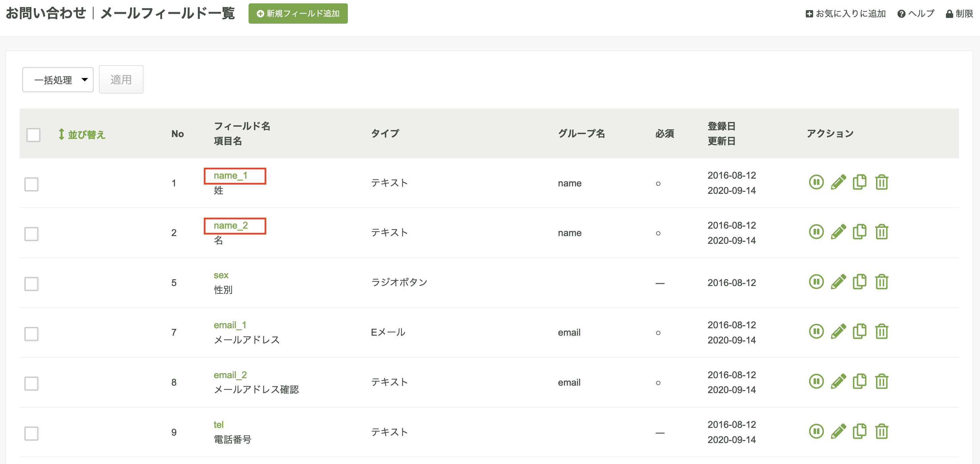Open edit for the tel field pencil icon
This screenshot has width=980, height=464.
(839, 431)
